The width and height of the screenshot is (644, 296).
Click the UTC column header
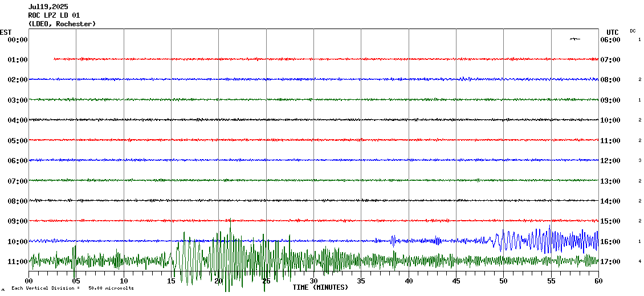[612, 33]
